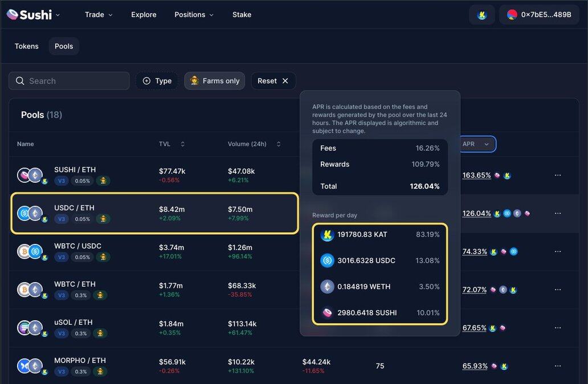Image resolution: width=588 pixels, height=384 pixels.
Task: Open more options for SUSHI / ETH row
Action: tap(558, 175)
